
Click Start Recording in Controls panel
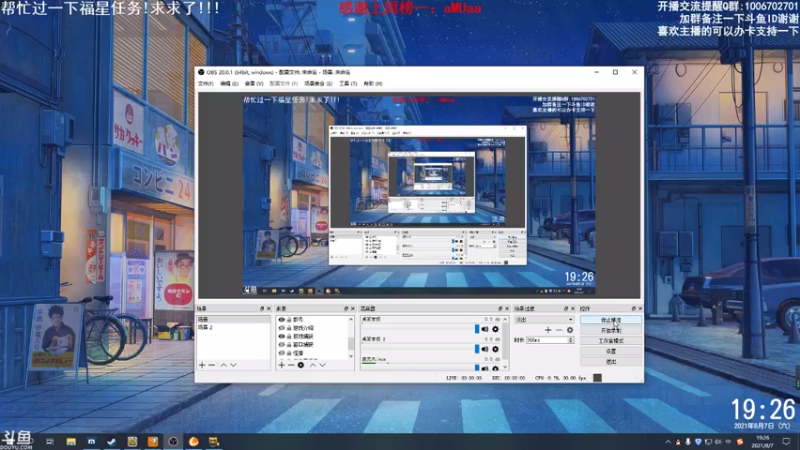[x=611, y=331]
